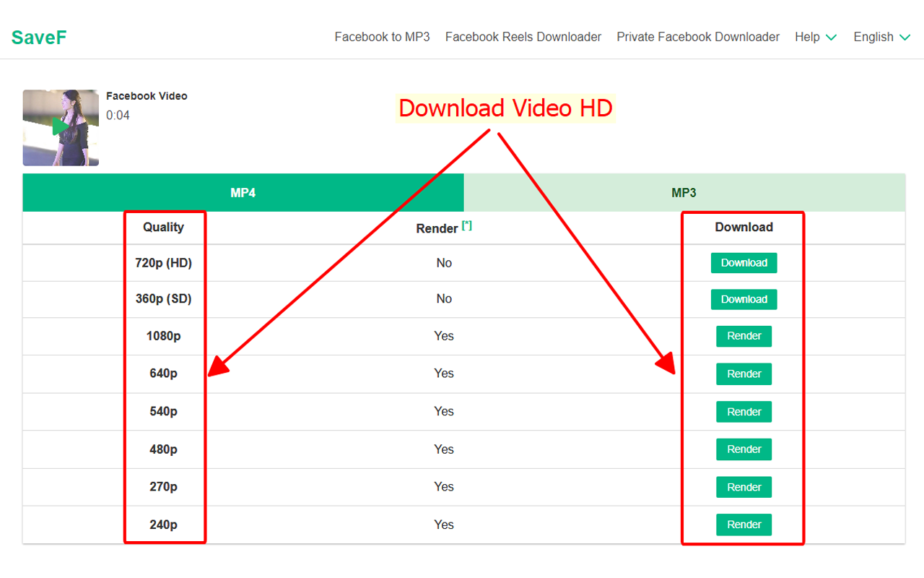Download the 720p HD video
This screenshot has width=924, height=578.
pyautogui.click(x=744, y=263)
